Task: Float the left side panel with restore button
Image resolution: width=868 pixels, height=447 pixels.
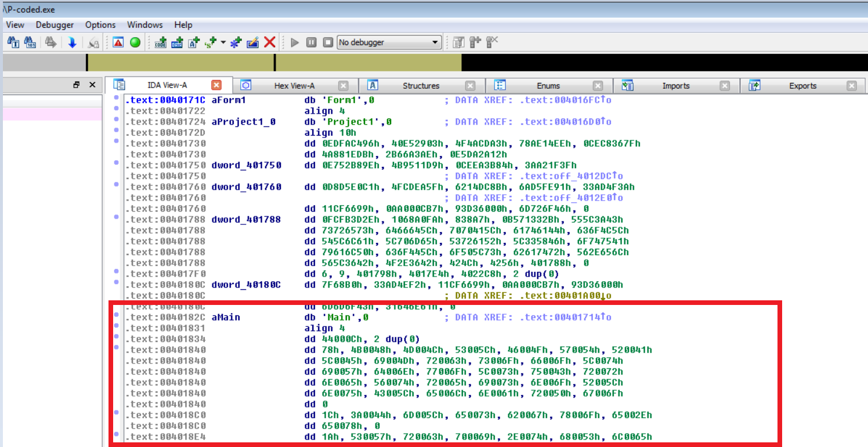Action: [x=77, y=85]
